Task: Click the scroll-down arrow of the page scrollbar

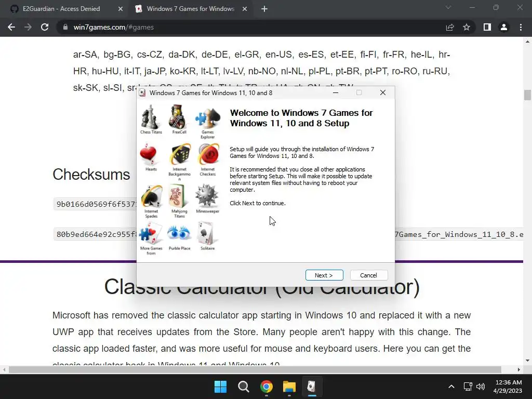Action: [527, 361]
